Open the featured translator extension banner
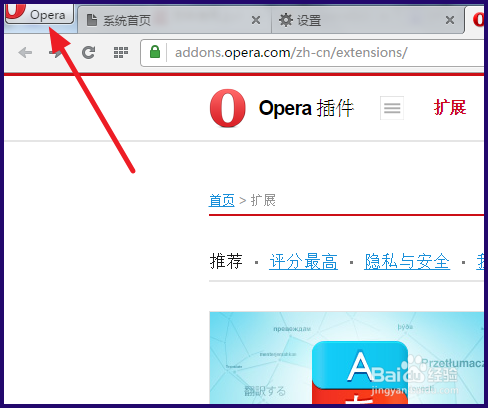 coord(347,358)
